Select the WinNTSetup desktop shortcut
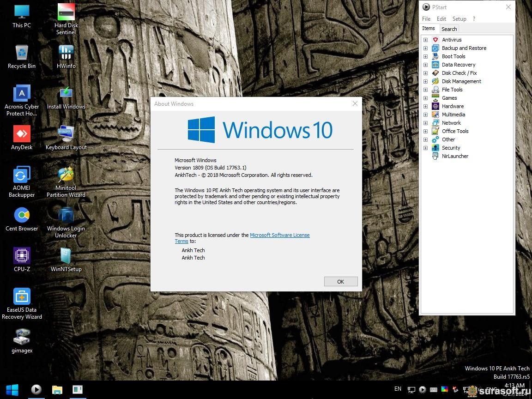Screen dimensions: 532x399 click(66, 260)
